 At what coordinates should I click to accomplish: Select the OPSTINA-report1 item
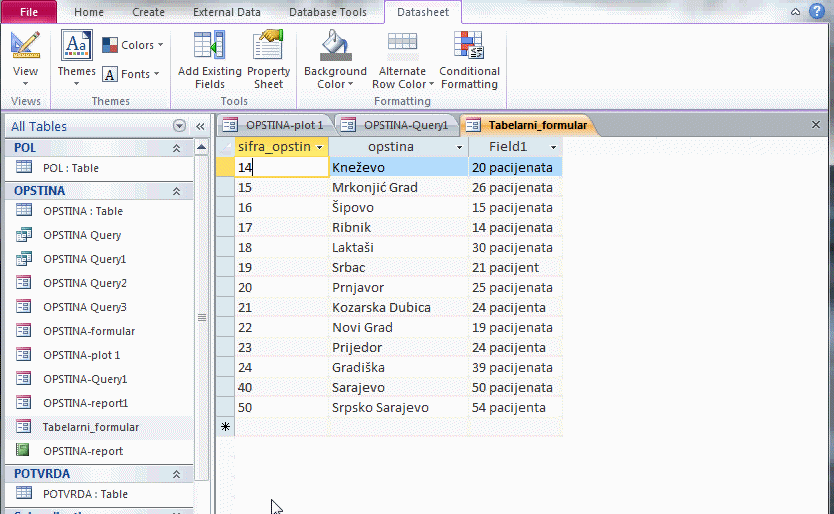(x=99, y=403)
